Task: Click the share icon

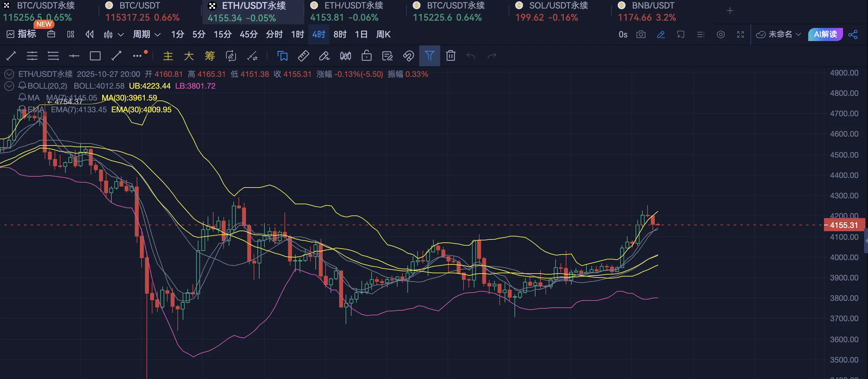Action: coord(853,34)
